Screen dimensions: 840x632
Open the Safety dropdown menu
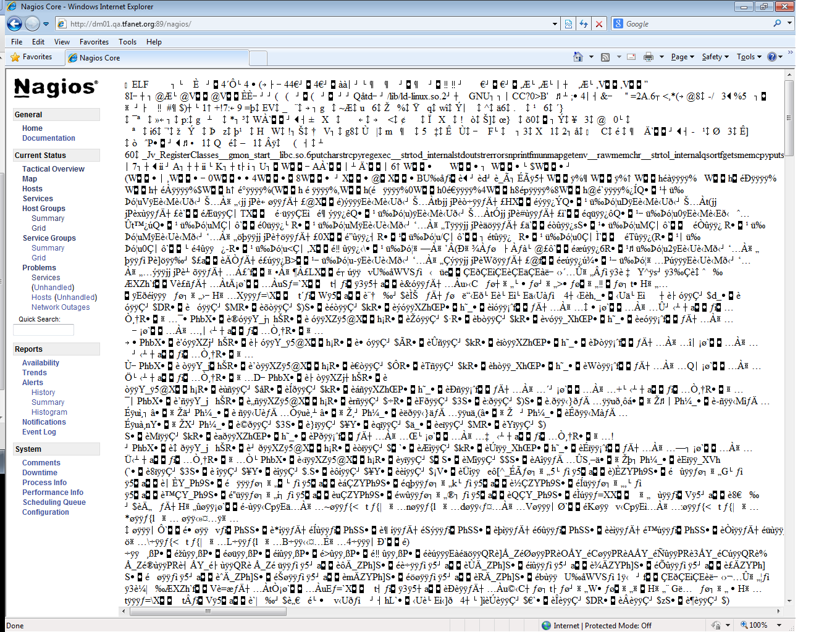click(715, 57)
